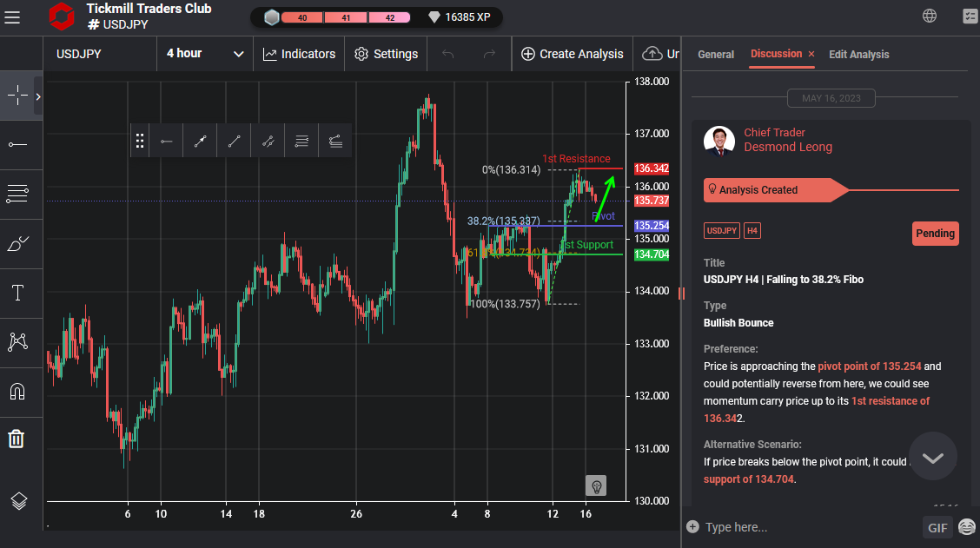Image resolution: width=980 pixels, height=548 pixels.
Task: Click the trash delete drawings icon
Action: click(x=17, y=439)
